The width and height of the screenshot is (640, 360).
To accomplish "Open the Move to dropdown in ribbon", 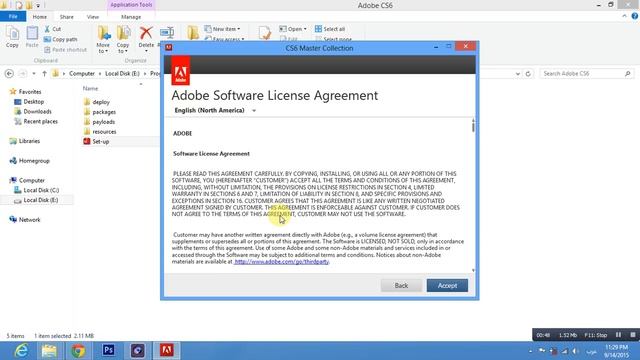I will [103, 48].
